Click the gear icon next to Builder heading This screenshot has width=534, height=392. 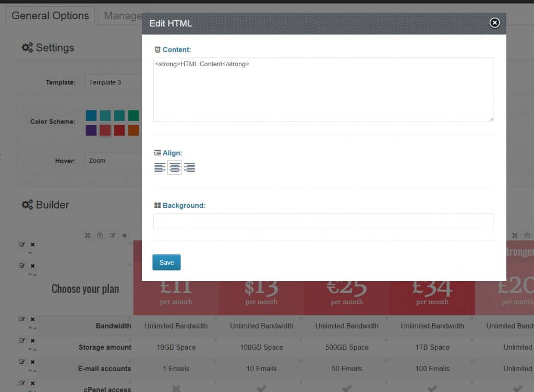pos(27,204)
